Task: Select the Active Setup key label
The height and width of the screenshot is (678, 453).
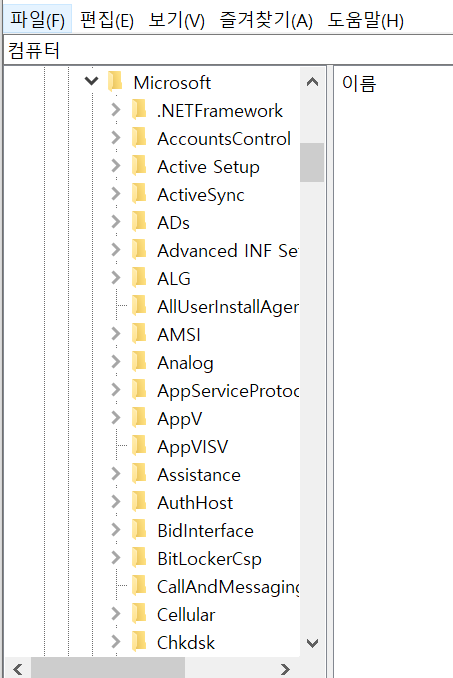Action: click(x=208, y=167)
